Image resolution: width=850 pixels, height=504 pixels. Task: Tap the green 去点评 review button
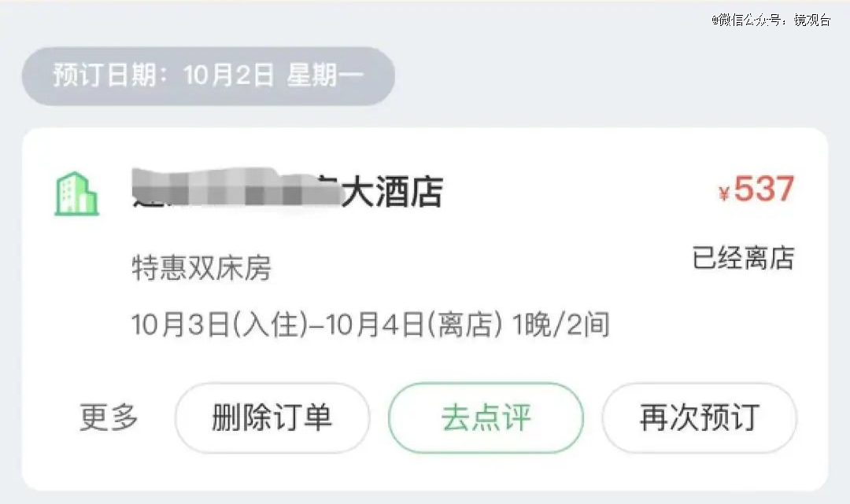(486, 418)
